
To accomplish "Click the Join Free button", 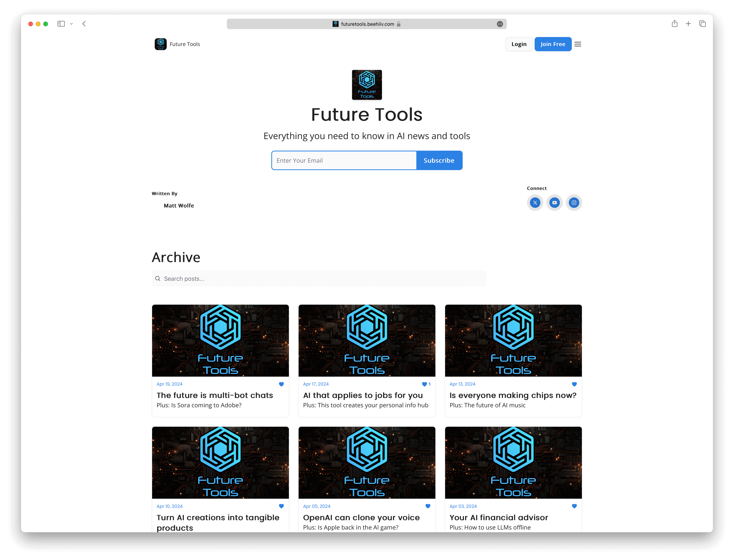I will [x=553, y=44].
